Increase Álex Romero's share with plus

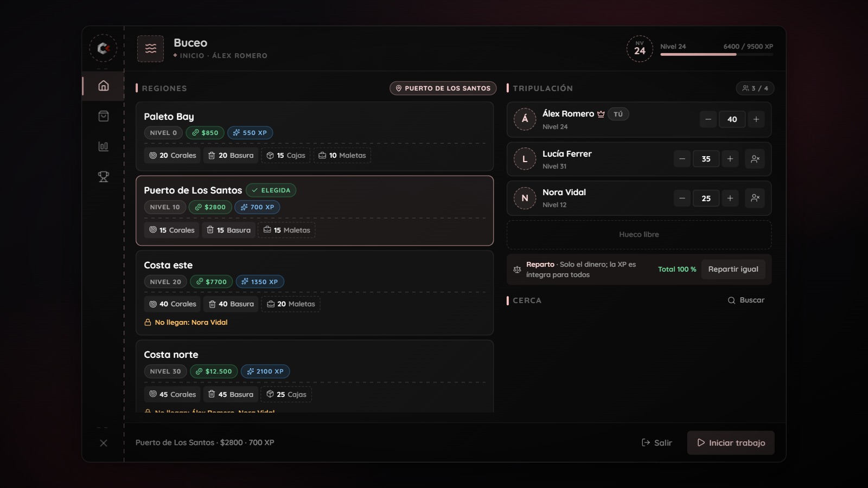[756, 119]
